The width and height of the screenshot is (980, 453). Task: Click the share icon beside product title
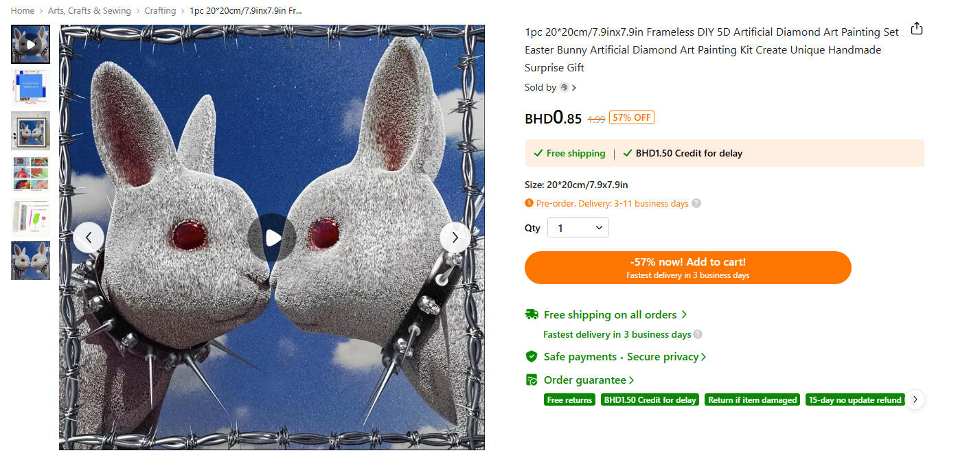pyautogui.click(x=916, y=29)
